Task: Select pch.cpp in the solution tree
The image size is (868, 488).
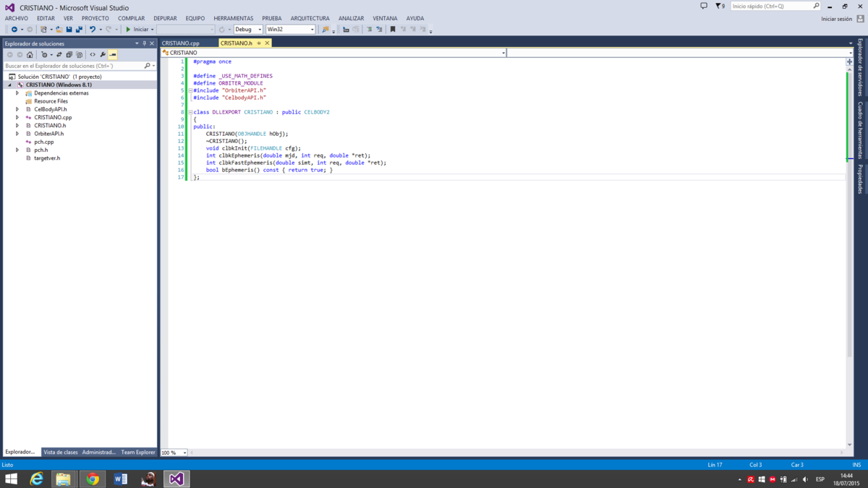Action: (x=43, y=142)
